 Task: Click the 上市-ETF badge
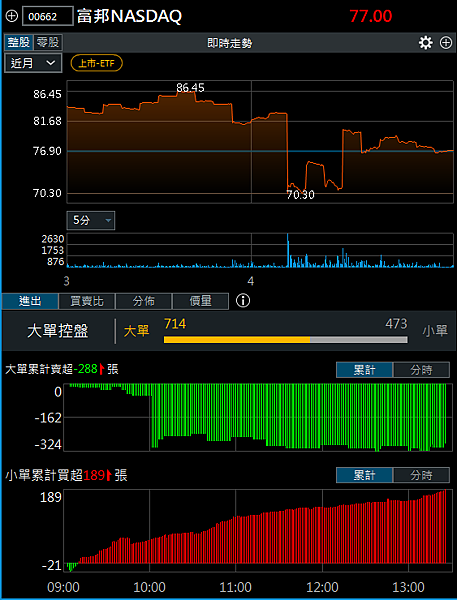pos(96,64)
